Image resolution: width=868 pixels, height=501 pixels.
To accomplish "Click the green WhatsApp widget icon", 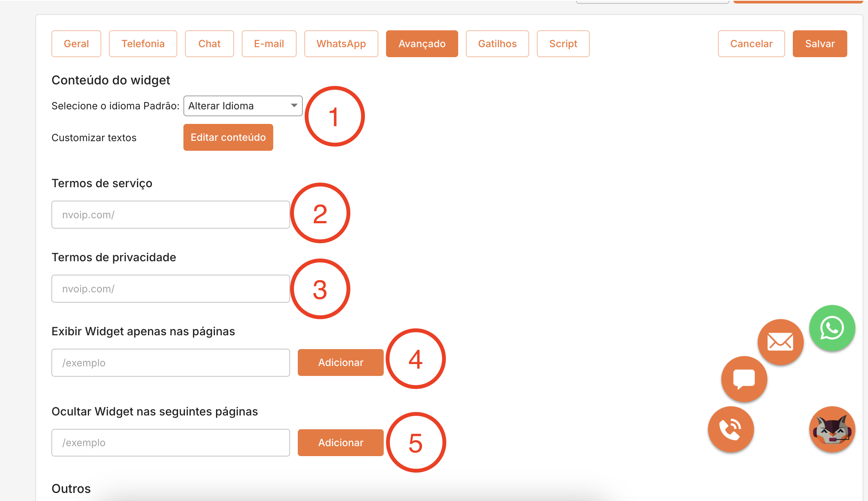I will click(x=832, y=328).
